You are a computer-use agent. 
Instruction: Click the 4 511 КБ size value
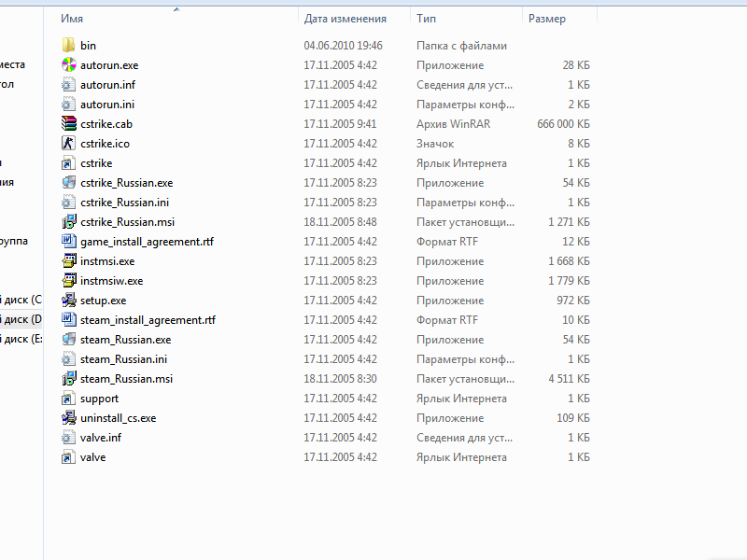coord(569,379)
